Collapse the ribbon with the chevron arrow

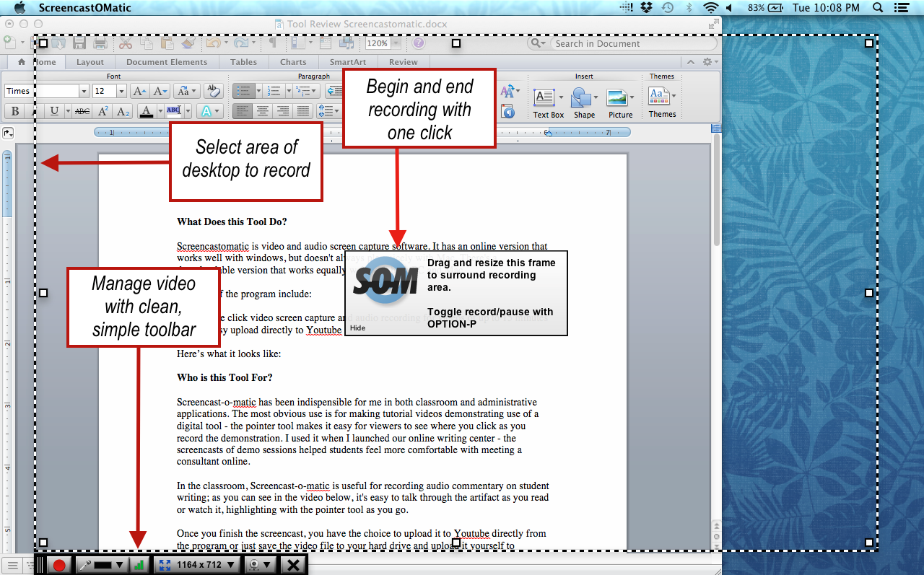(692, 62)
